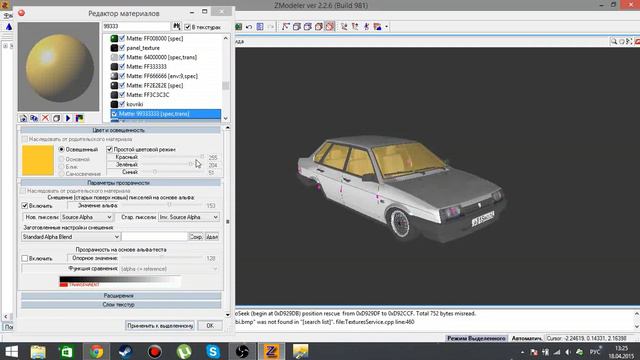Image resolution: width=640 pixels, height=360 pixels.
Task: Open uTorrent from the taskbar
Action: tap(184, 351)
